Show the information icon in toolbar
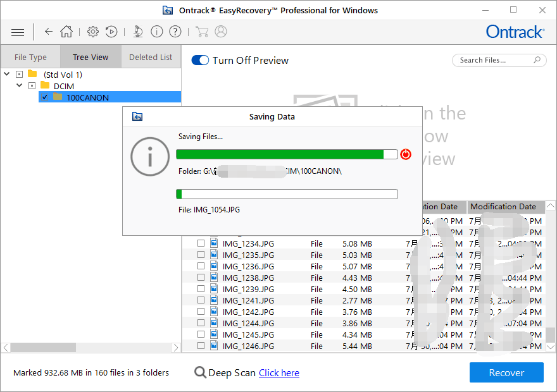This screenshot has width=557, height=392. point(157,32)
